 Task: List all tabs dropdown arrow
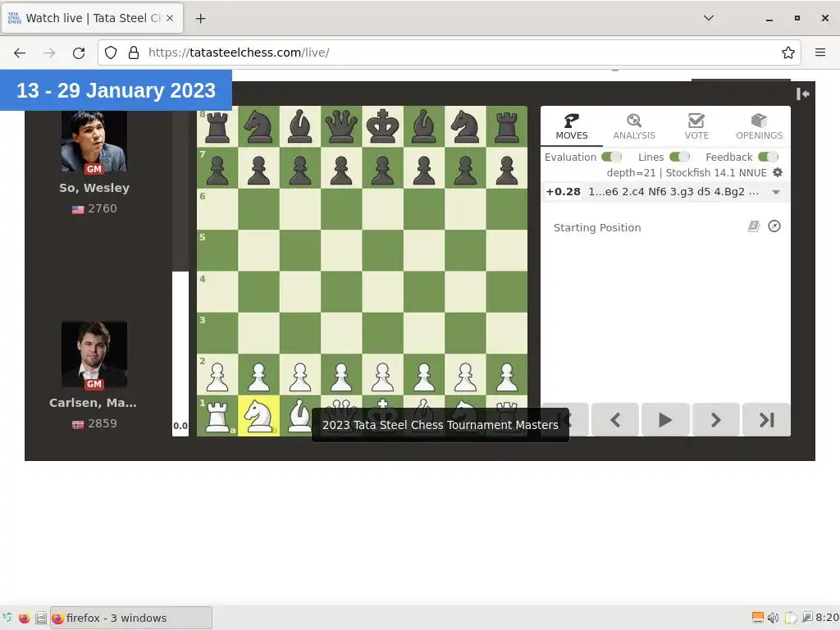[x=708, y=18]
